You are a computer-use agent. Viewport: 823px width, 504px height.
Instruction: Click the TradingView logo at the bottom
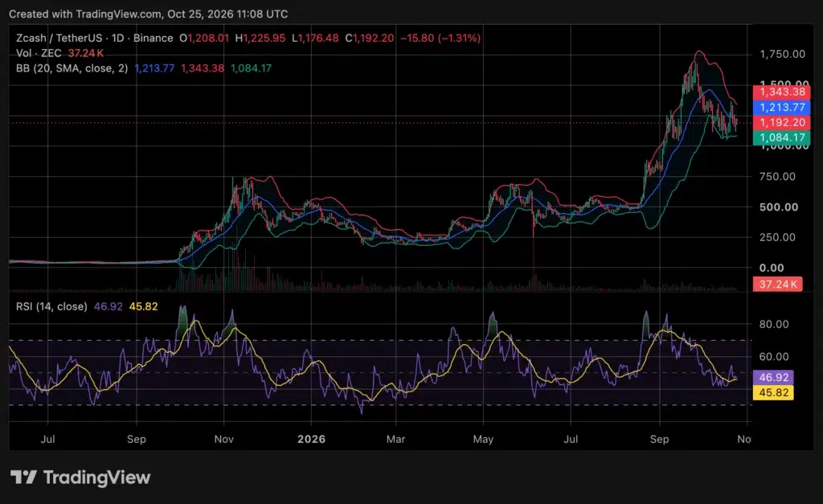tap(80, 477)
